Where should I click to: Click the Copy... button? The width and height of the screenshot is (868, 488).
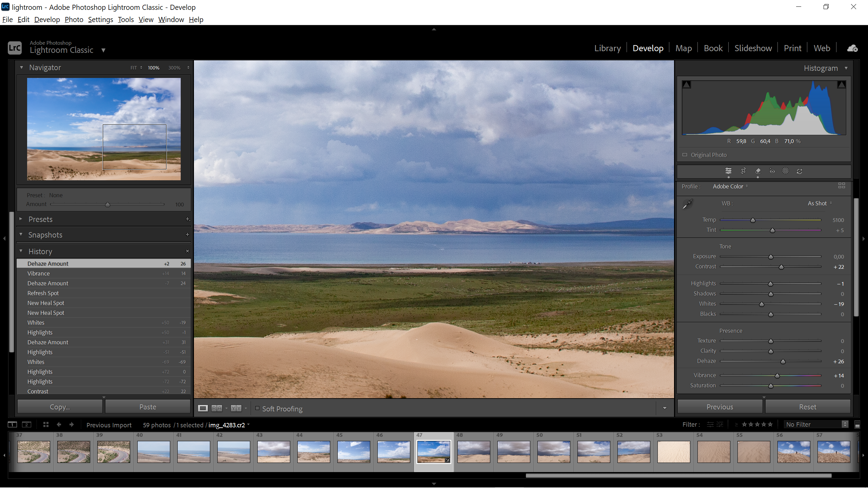point(60,407)
